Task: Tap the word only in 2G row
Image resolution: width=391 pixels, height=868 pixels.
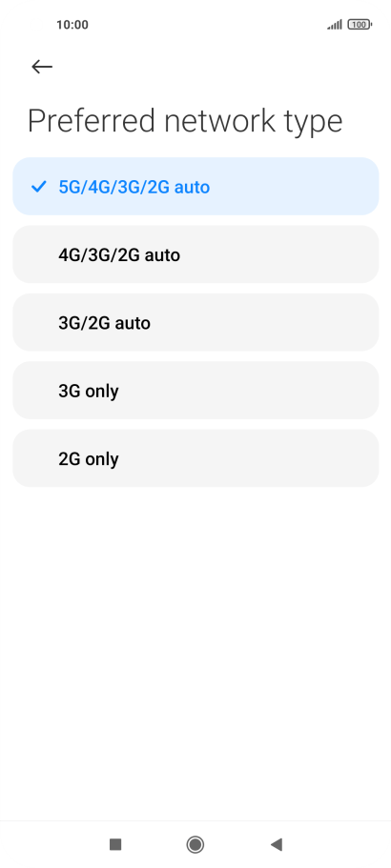Action: [x=102, y=459]
